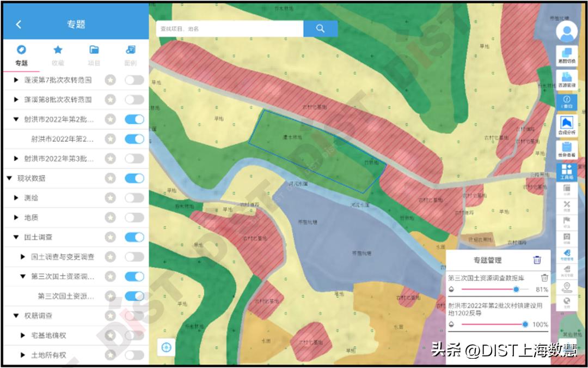Viewport: 588px width, 368px height.
Task: Switch to the 项目 folder tab
Action: pos(94,55)
